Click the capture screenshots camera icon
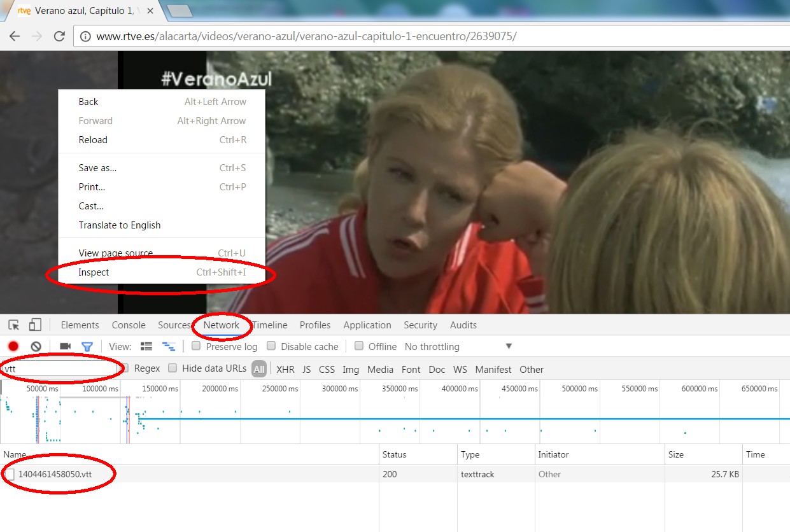 pos(65,347)
